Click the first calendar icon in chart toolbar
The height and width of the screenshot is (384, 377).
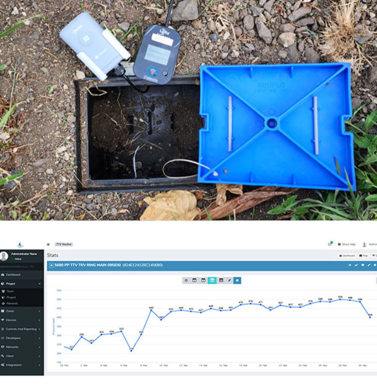pos(195,280)
